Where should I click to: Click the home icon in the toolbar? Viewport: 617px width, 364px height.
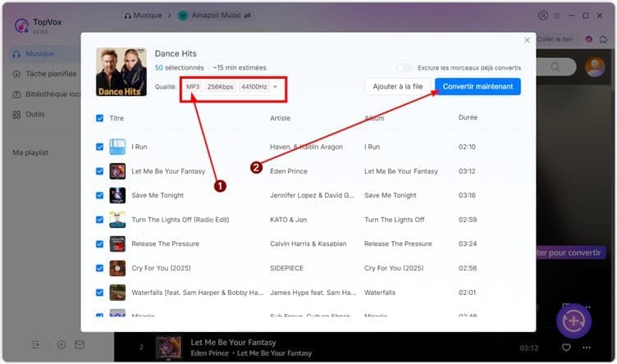pos(603,39)
